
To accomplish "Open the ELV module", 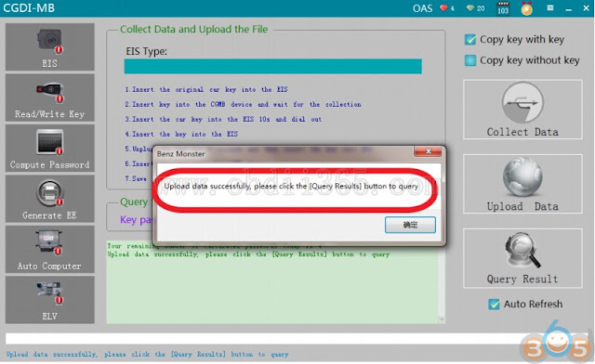I will click(x=49, y=300).
